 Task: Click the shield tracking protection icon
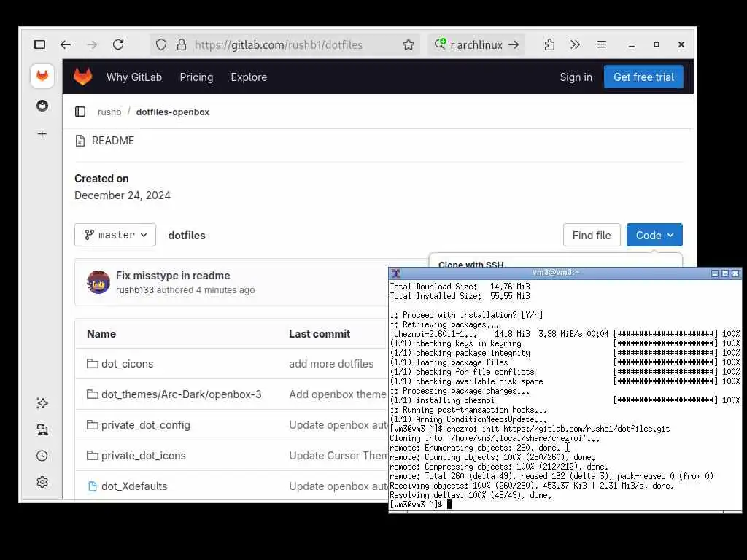(x=161, y=44)
